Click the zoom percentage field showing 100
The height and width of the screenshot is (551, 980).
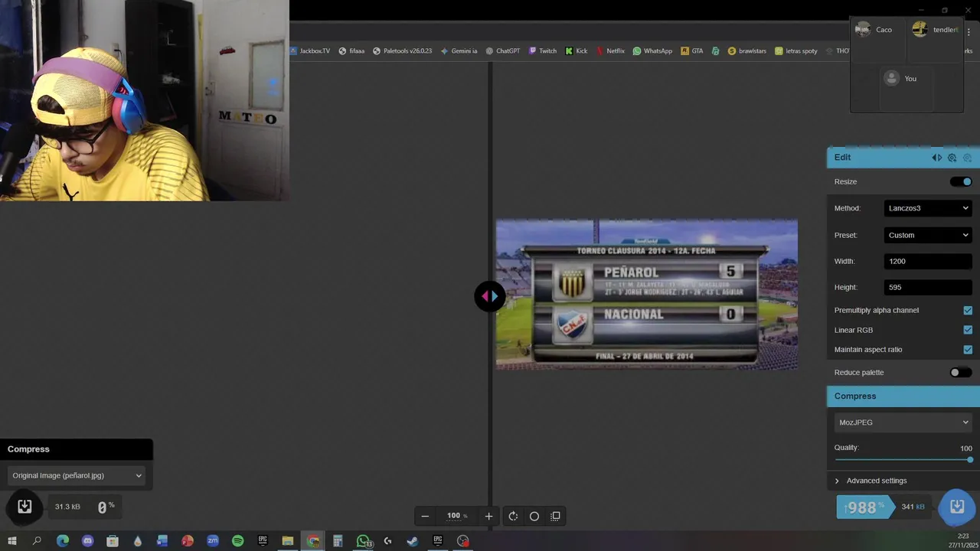point(456,516)
